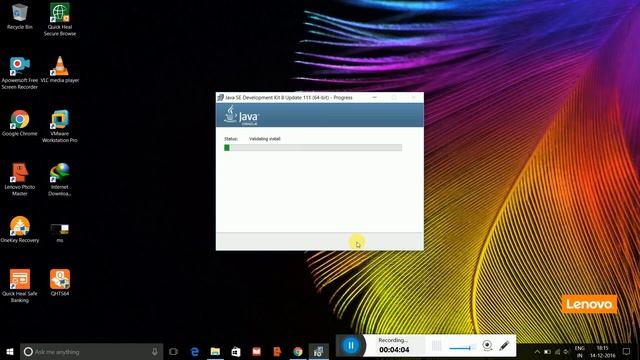This screenshot has width=640, height=360.
Task: Open Task View from taskbar
Action: point(173,351)
